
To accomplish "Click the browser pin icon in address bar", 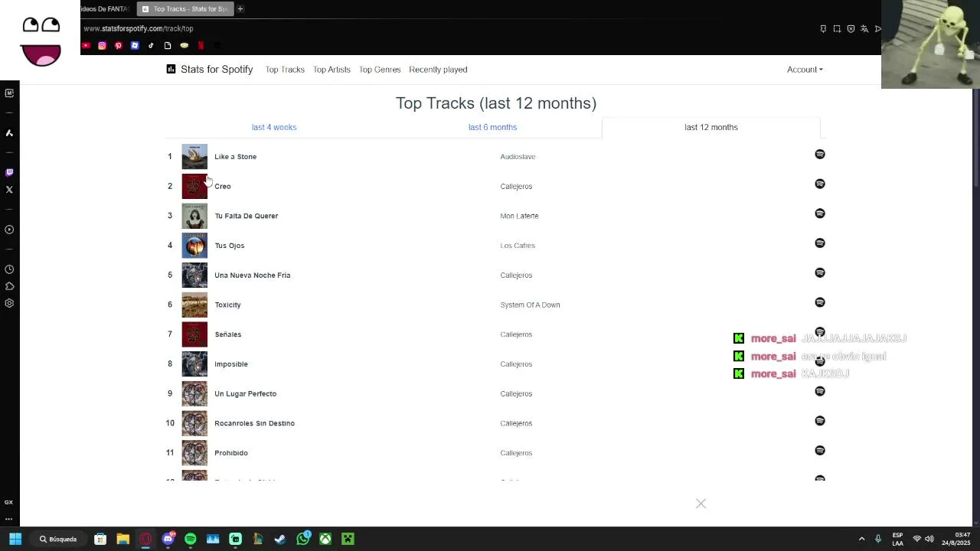I will (823, 28).
